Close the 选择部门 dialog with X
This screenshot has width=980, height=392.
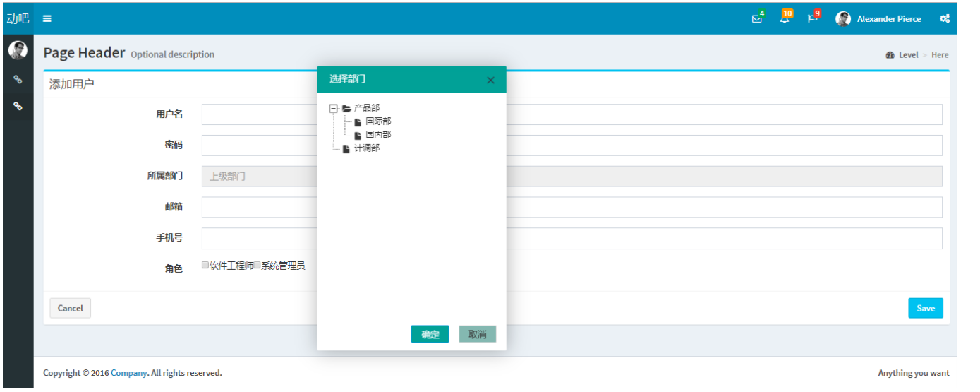pyautogui.click(x=491, y=81)
